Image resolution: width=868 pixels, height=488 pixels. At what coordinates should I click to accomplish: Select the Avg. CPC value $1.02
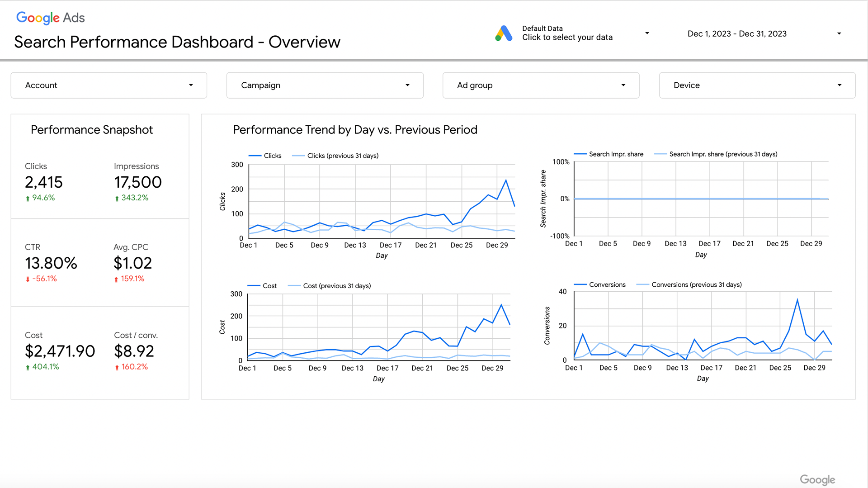click(133, 263)
